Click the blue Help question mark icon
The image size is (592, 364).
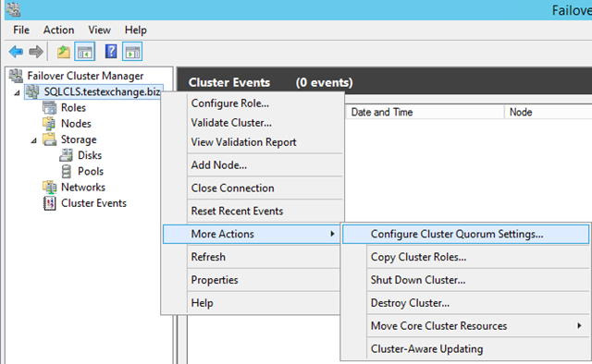(111, 52)
